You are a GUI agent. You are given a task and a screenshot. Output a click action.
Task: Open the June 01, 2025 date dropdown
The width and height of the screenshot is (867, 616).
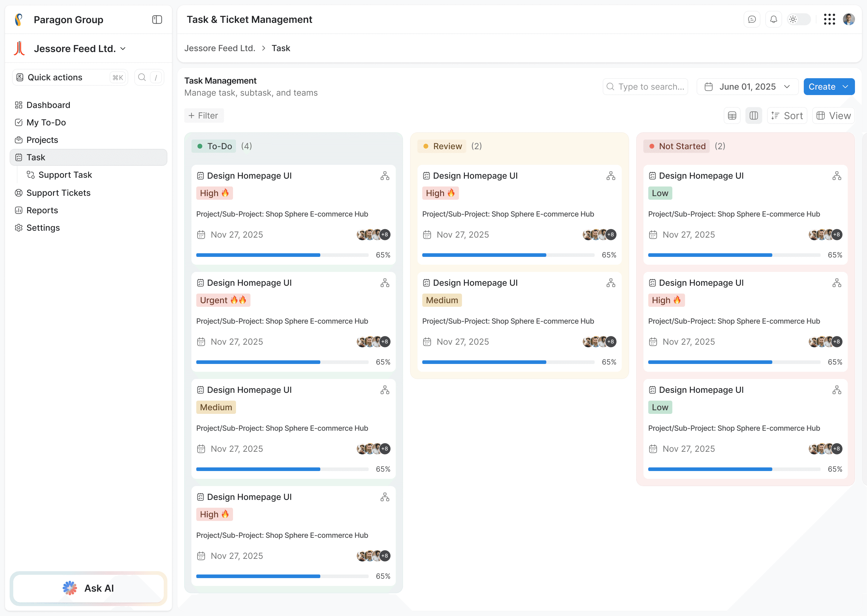[747, 87]
